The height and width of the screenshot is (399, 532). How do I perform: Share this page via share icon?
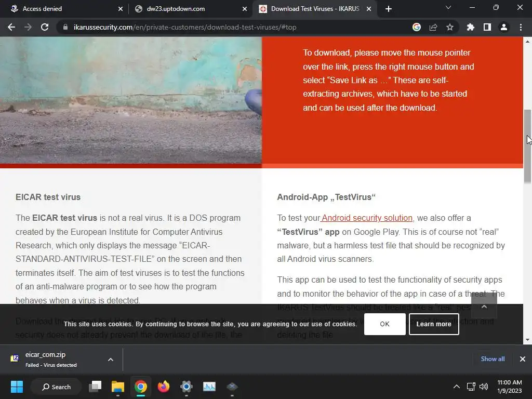pyautogui.click(x=433, y=27)
